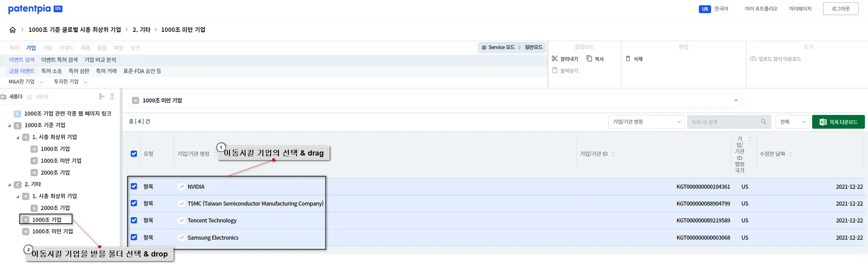Uncheck the NVIDIA row checkbox
This screenshot has height=264, width=868.
(x=134, y=186)
